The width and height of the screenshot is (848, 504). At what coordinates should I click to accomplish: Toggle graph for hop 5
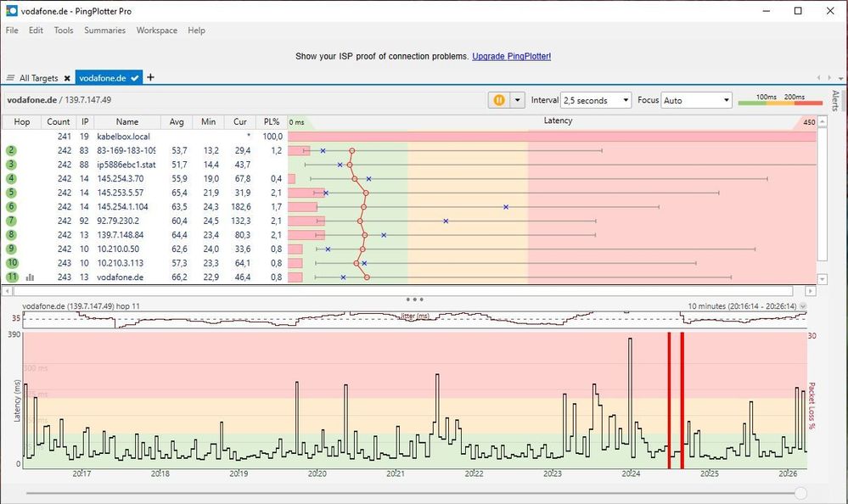tap(11, 193)
